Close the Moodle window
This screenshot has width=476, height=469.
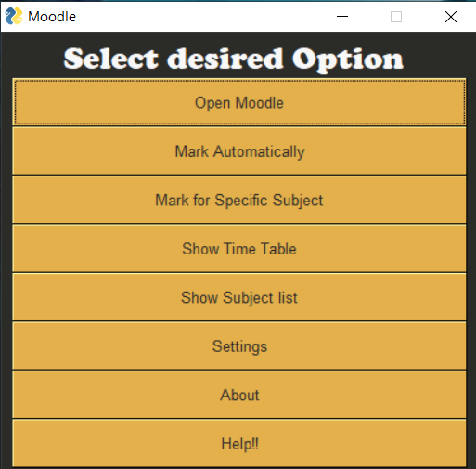point(451,17)
